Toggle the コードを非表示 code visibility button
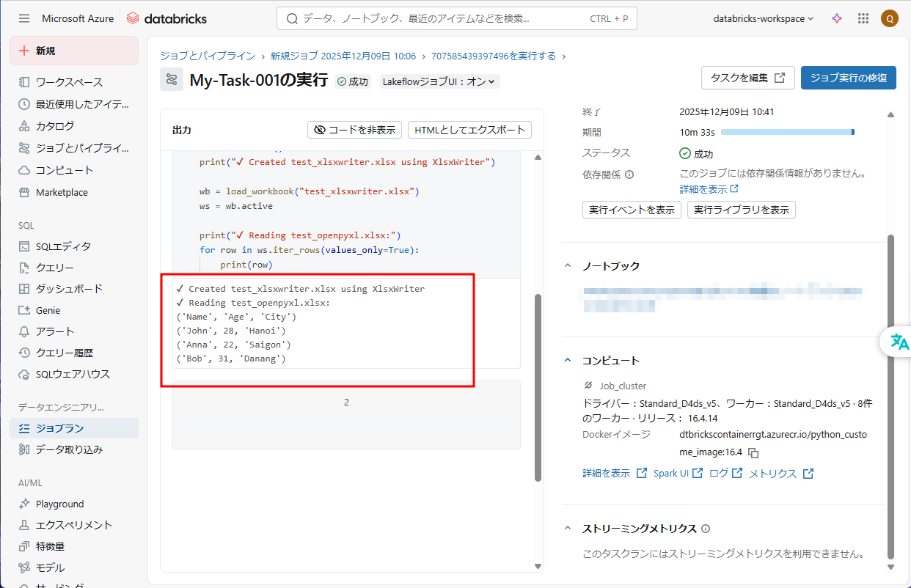The height and width of the screenshot is (588, 911). [354, 130]
